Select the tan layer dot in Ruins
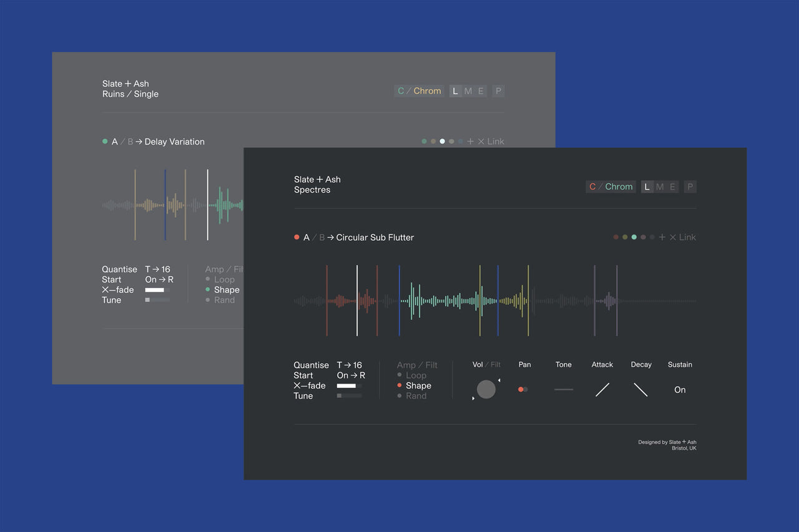Viewport: 799px width, 532px height. (433, 142)
